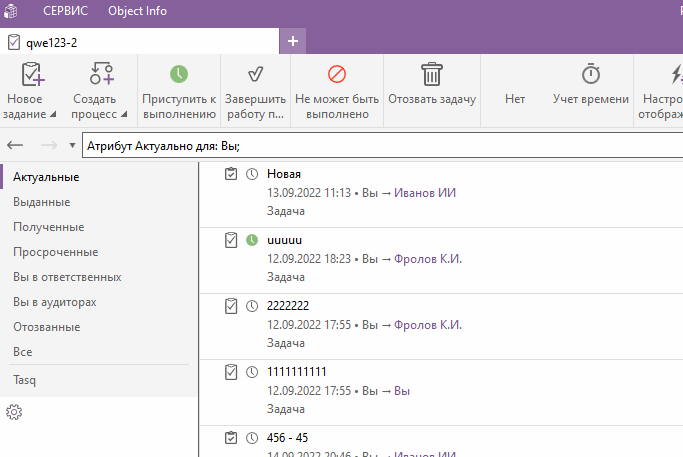Image resolution: width=683 pixels, height=457 pixels.
Task: Select the Просроченные filter in sidebar
Action: point(55,252)
